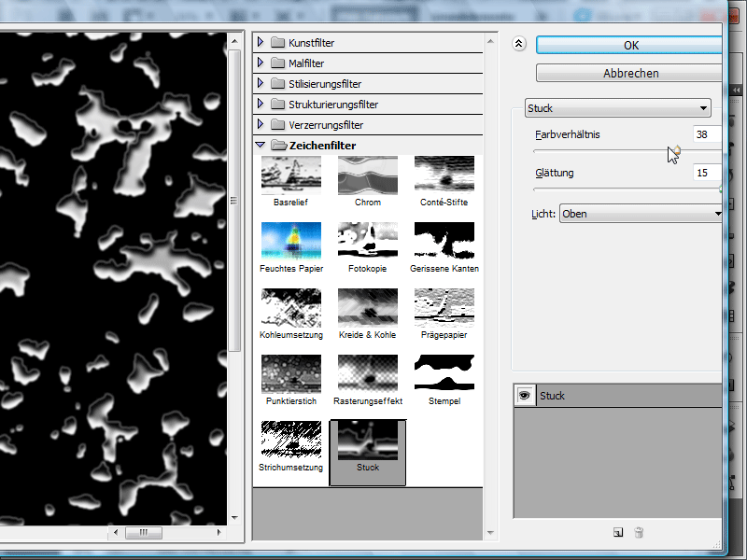Click the preview horizontal scrollbar thumb
The image size is (747, 560).
[x=144, y=532]
